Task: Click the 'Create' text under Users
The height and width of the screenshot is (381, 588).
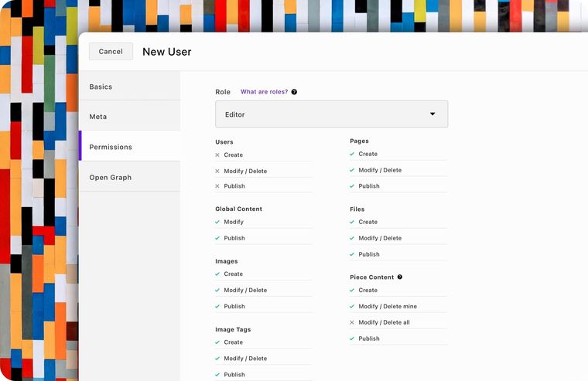Action: click(233, 155)
